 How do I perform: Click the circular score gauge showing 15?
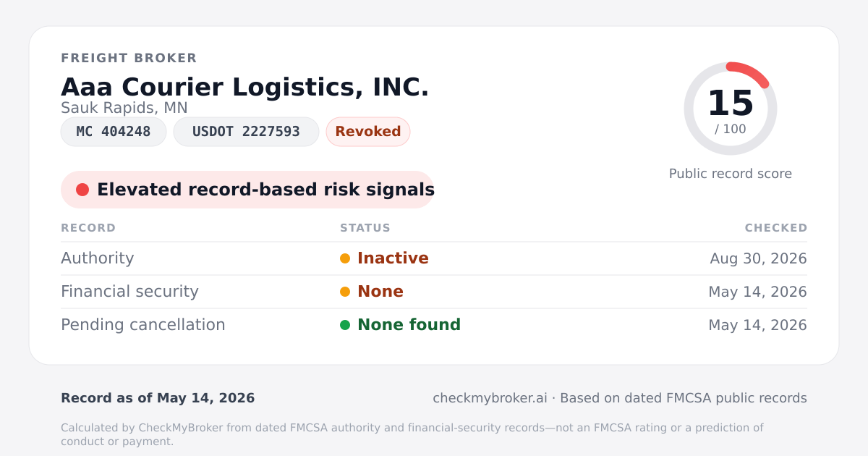(x=731, y=109)
